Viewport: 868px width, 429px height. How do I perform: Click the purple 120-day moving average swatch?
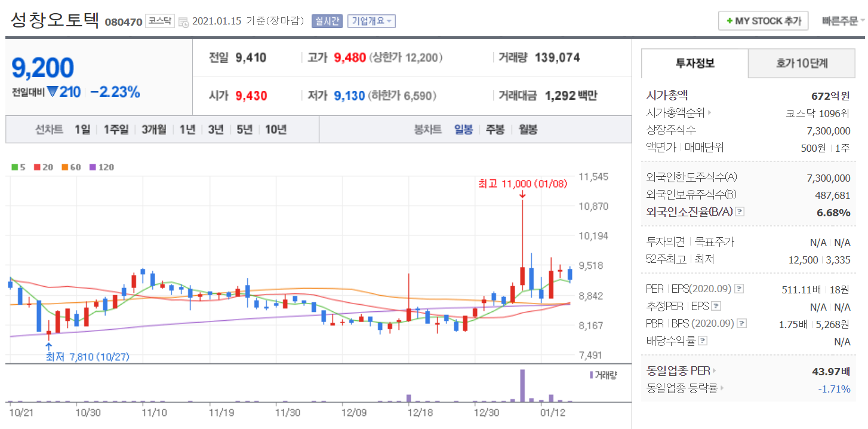coord(93,167)
